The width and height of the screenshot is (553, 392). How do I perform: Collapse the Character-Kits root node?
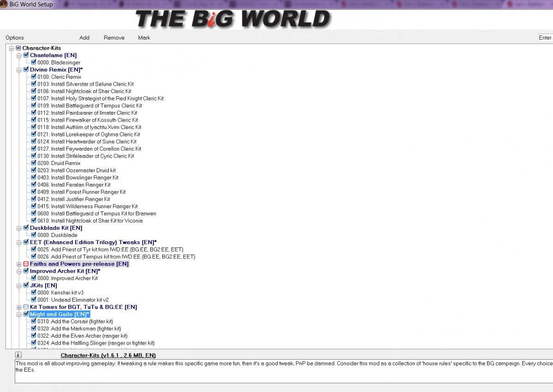pyautogui.click(x=12, y=48)
